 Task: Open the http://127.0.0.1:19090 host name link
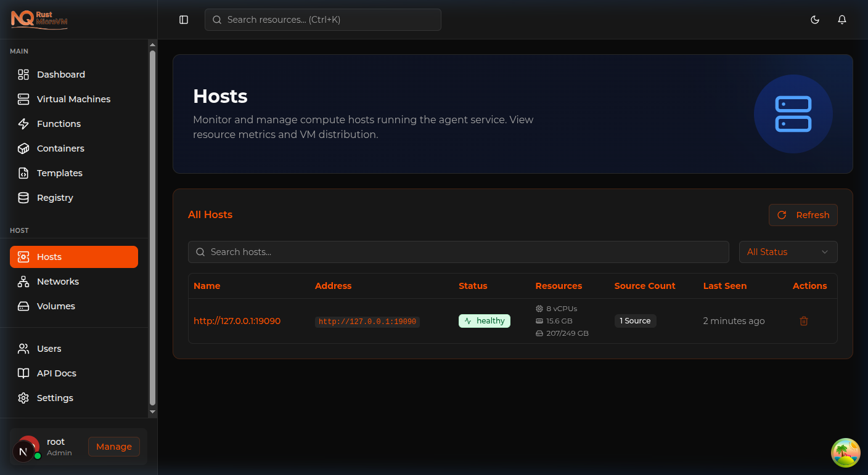(237, 321)
